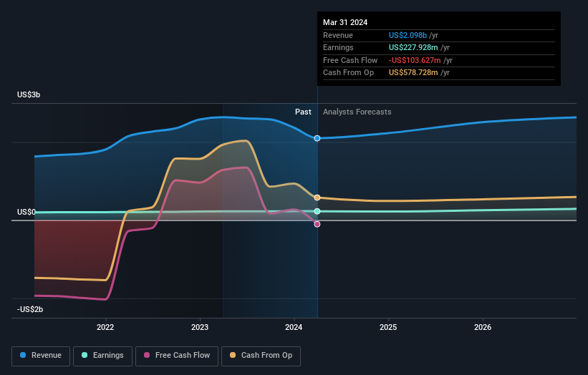Click the 2026 x-axis label

coord(483,327)
